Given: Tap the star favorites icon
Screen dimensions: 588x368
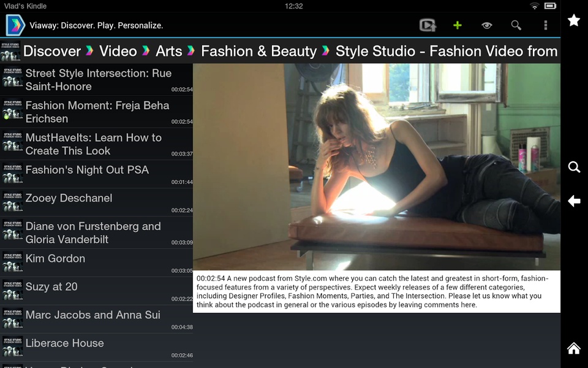Looking at the screenshot, I should 574,20.
